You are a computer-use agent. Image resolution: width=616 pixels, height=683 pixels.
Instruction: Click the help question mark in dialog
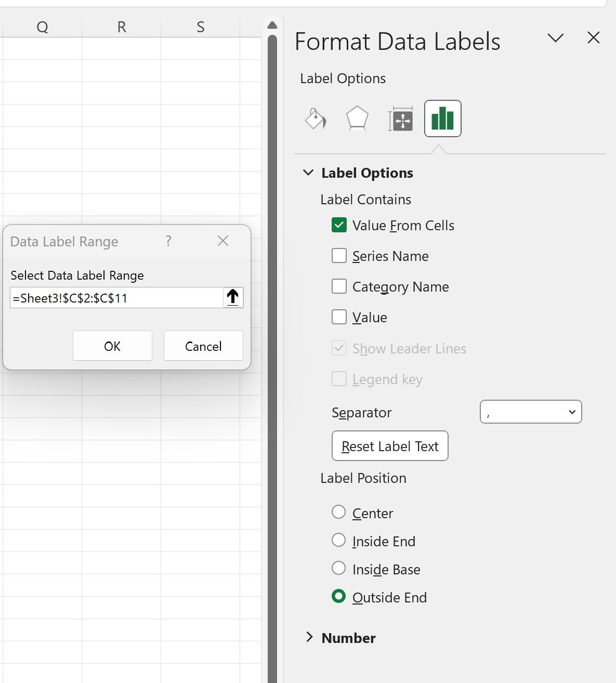point(168,241)
